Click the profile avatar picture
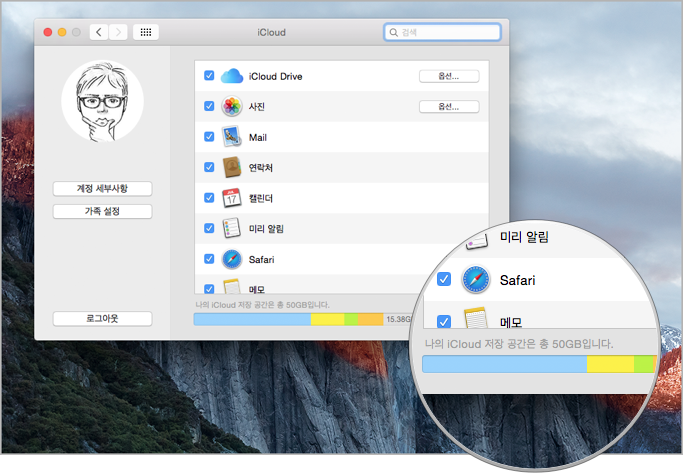The height and width of the screenshot is (473, 683). 102,101
